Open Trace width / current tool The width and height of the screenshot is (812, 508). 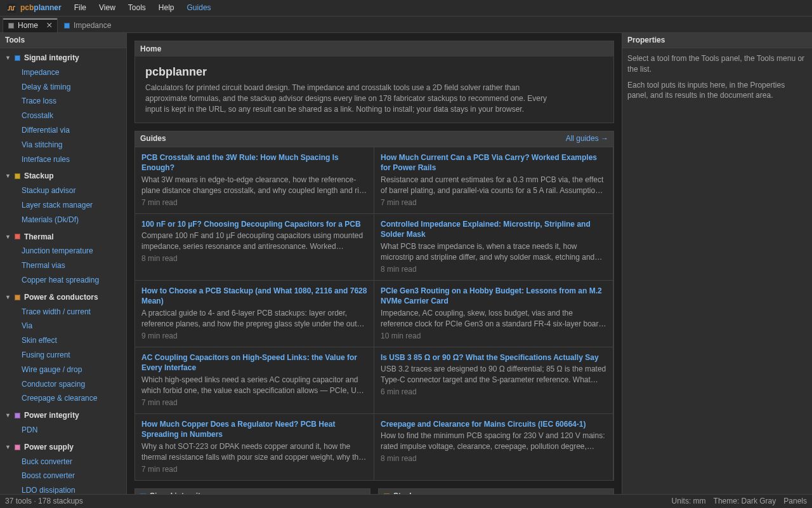click(56, 312)
